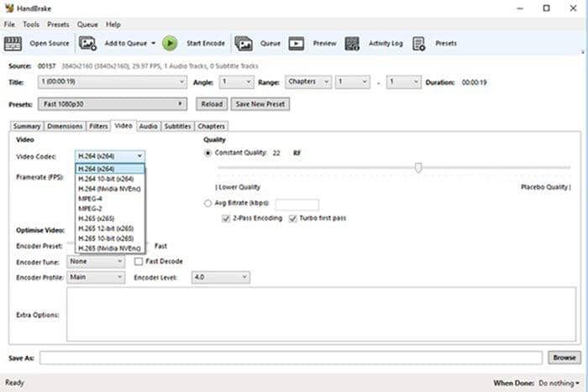Click the Add to Queue picture icon
This screenshot has height=392, width=588.
pos(87,44)
